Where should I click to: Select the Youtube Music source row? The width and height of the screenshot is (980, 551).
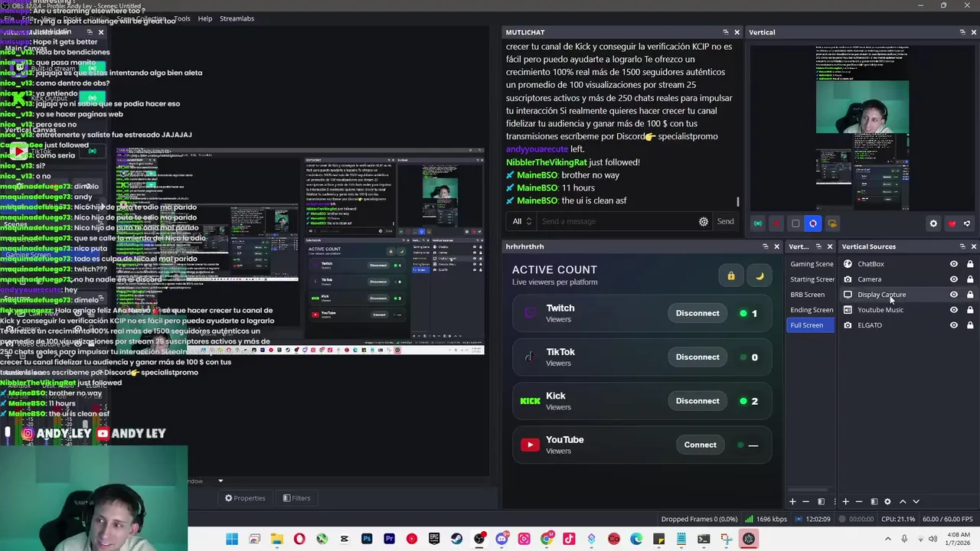[908, 310]
